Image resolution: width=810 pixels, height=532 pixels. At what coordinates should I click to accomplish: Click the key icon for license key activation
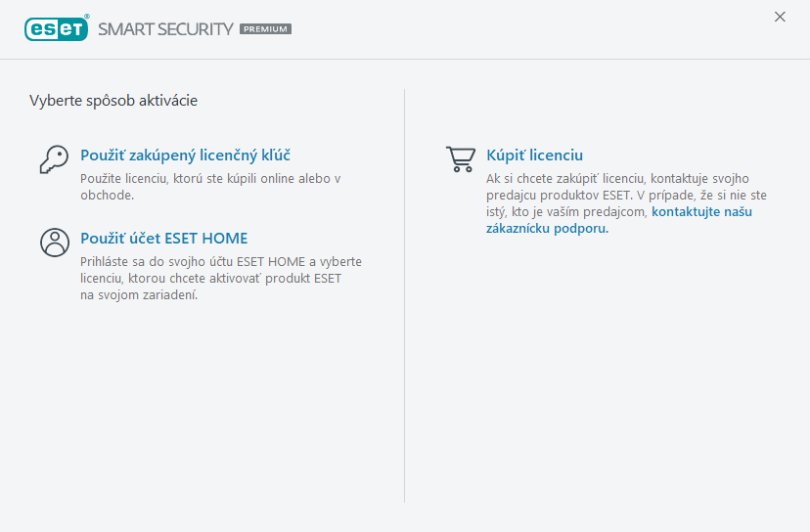coord(53,158)
